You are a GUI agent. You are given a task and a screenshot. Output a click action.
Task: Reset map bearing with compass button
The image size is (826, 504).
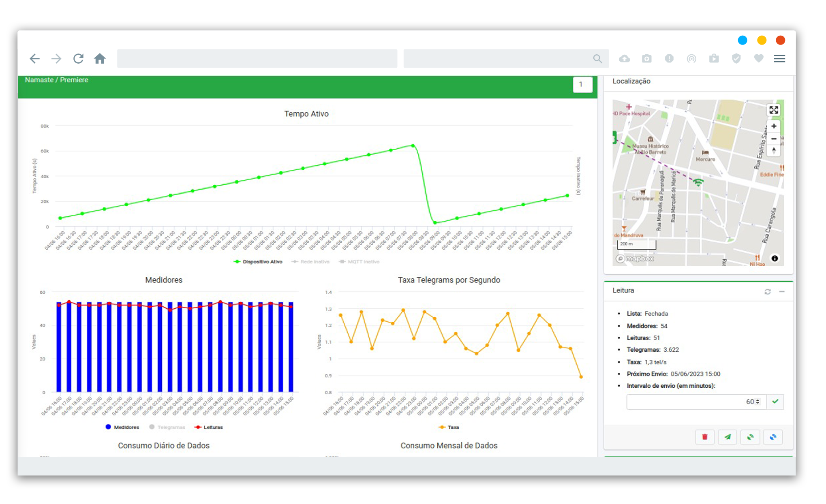[774, 150]
